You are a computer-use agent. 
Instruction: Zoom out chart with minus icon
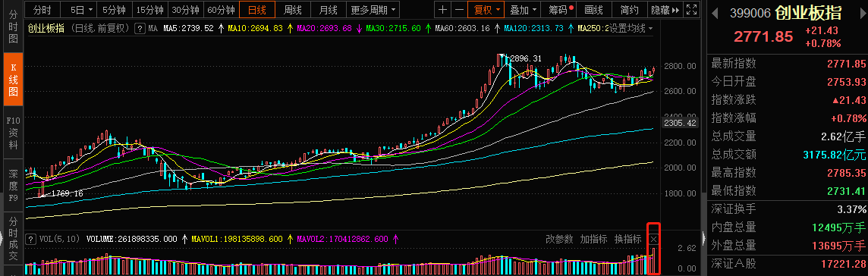459,9
